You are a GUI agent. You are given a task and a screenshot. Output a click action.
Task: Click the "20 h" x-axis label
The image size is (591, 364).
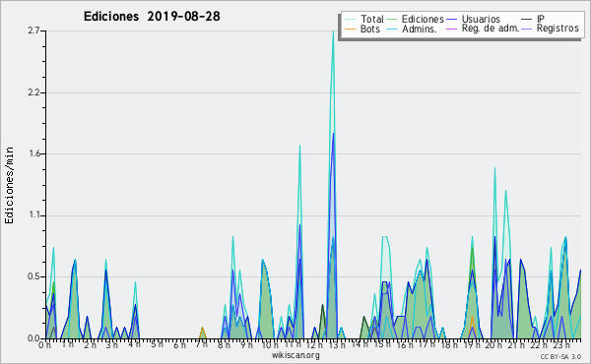(x=492, y=345)
